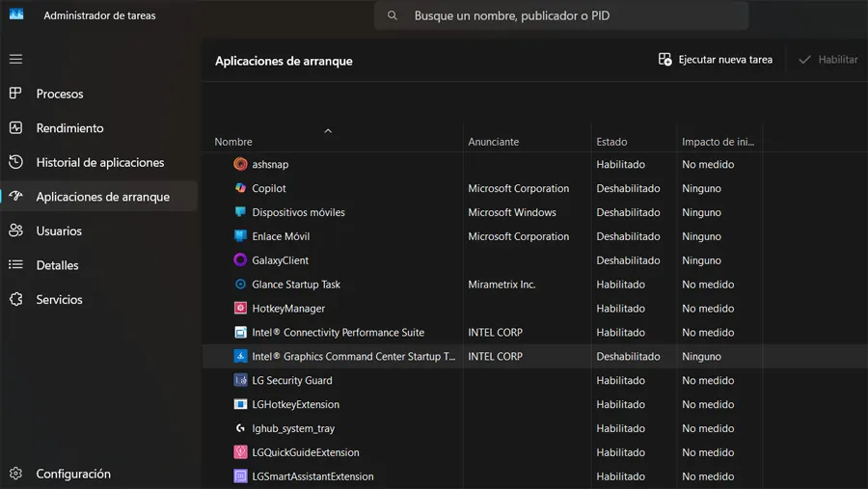
Task: Click the LGQuickGuideExtension icon
Action: coord(240,452)
